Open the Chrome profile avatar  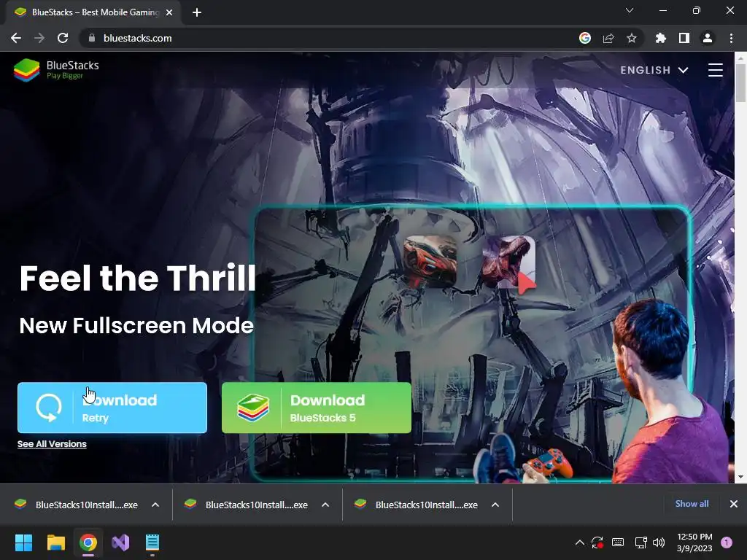coord(708,38)
